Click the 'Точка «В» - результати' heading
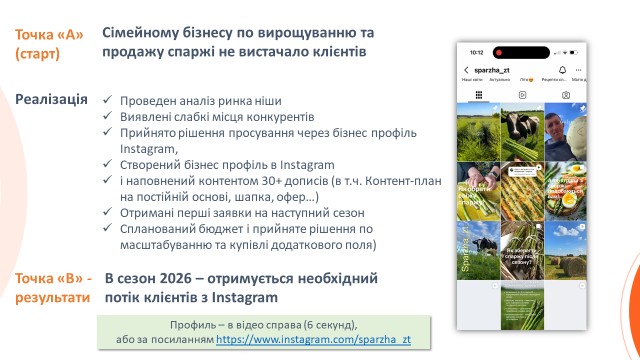640x360 pixels. [x=53, y=288]
